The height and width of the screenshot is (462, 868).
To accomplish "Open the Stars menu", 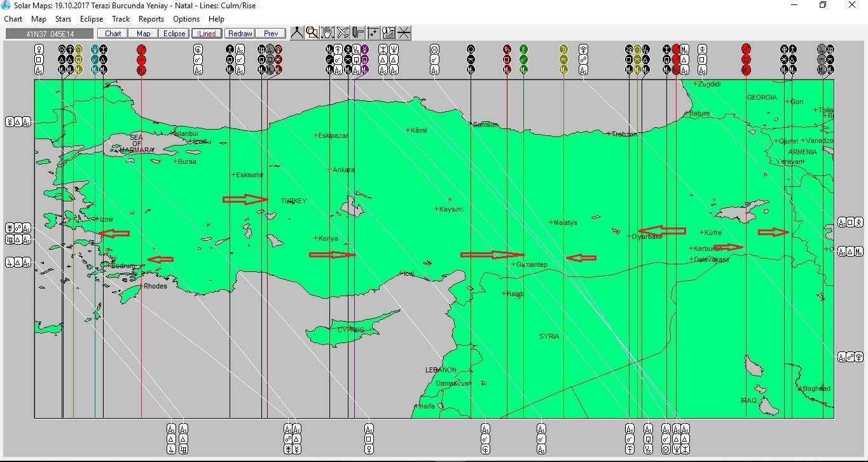I will pyautogui.click(x=63, y=19).
